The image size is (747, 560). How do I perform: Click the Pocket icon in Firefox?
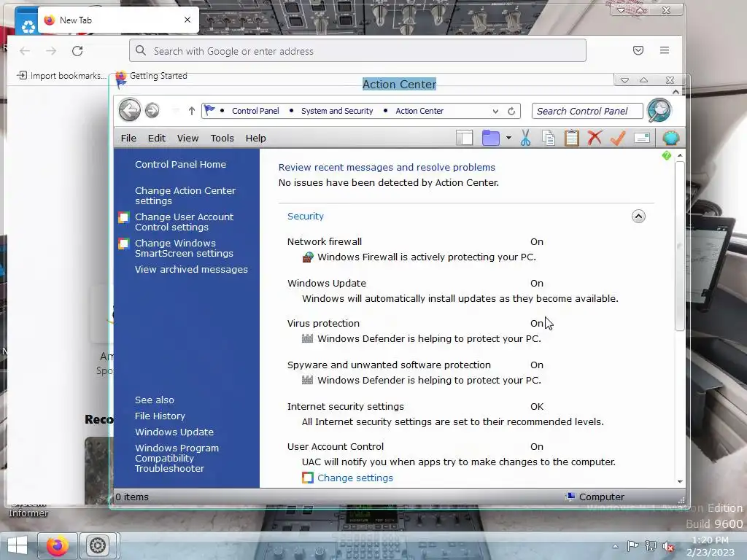[x=638, y=50]
